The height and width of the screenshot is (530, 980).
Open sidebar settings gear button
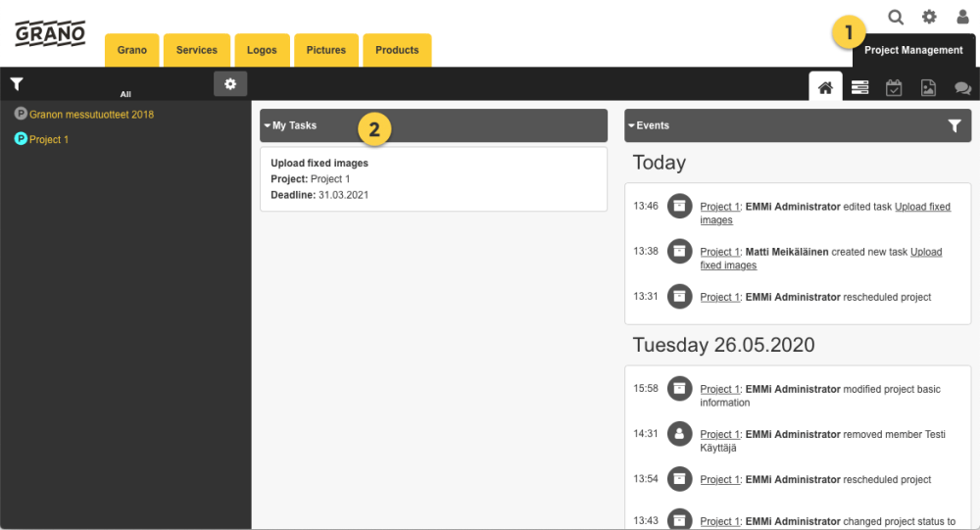(230, 84)
